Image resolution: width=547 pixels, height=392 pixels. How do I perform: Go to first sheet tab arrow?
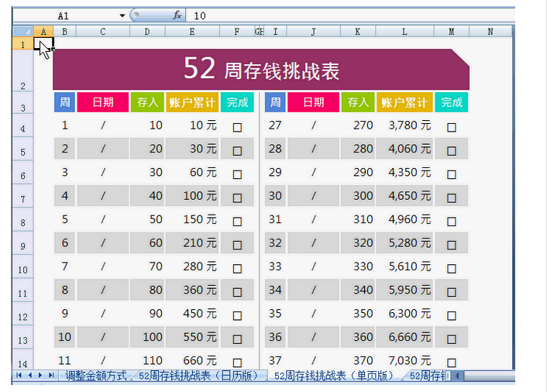coord(19,375)
